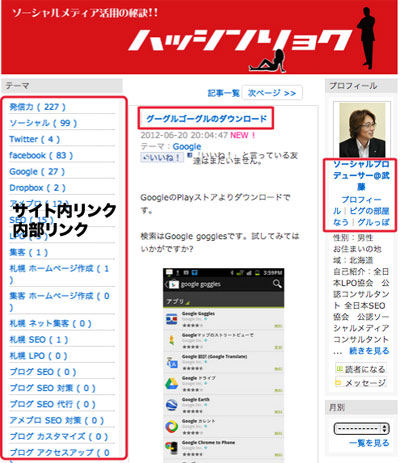The width and height of the screenshot is (400, 463).
Task: Open ブログ SEO 対策 (0) theme link
Action: [52, 388]
